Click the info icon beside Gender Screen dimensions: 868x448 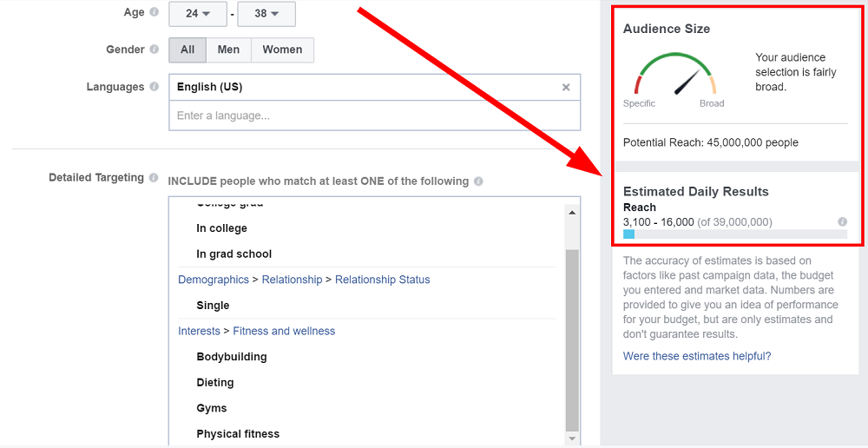[x=155, y=50]
